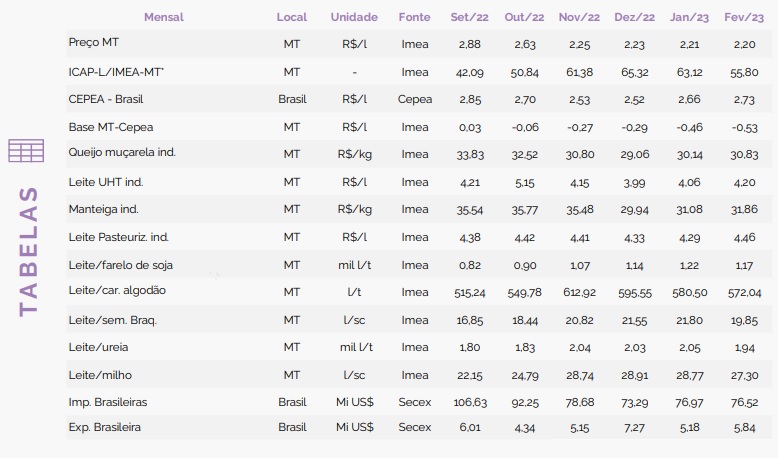
Task: Select the Base MT-Cepea row label
Action: [x=111, y=128]
